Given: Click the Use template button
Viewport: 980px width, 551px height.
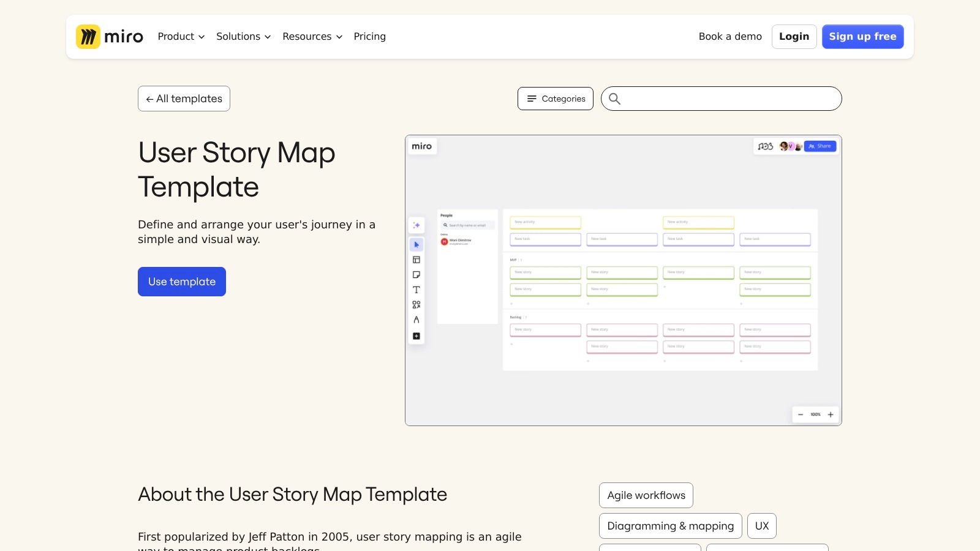Looking at the screenshot, I should point(182,282).
